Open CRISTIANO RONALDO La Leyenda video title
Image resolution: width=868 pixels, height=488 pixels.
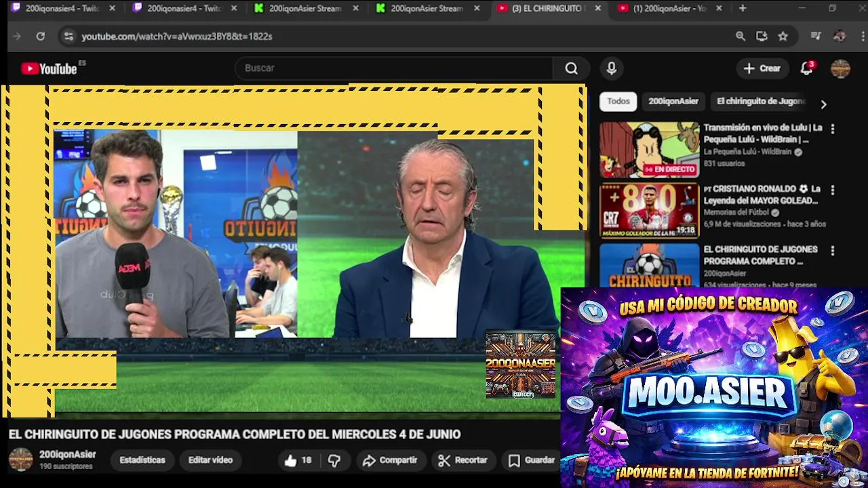point(762,195)
